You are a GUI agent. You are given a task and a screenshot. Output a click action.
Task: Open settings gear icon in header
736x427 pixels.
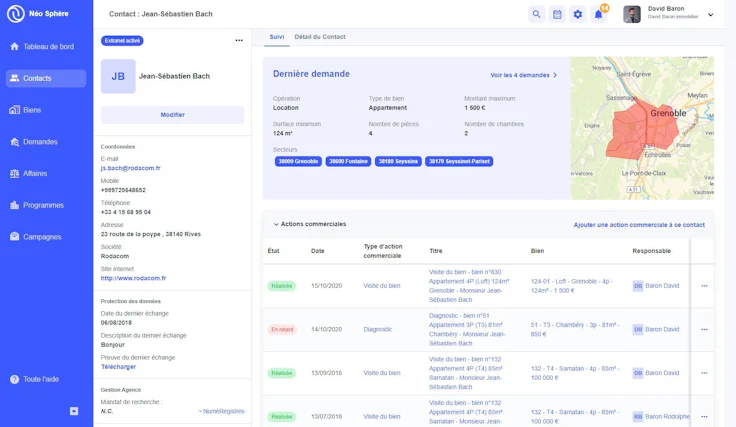click(578, 14)
